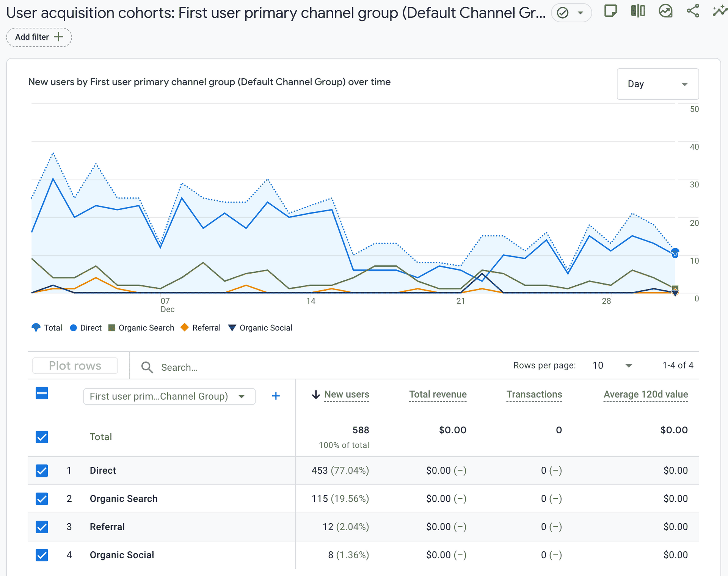The width and height of the screenshot is (728, 576).
Task: Open Insights sparkline icon
Action: (719, 11)
